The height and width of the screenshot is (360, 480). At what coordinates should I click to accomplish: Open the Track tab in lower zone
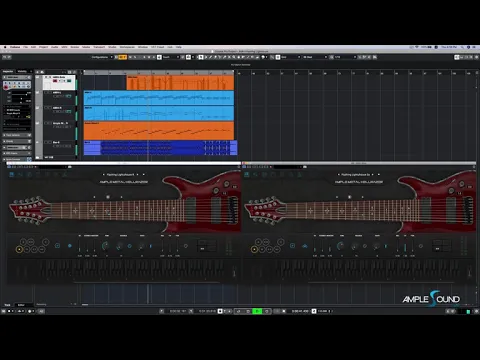click(x=7, y=305)
